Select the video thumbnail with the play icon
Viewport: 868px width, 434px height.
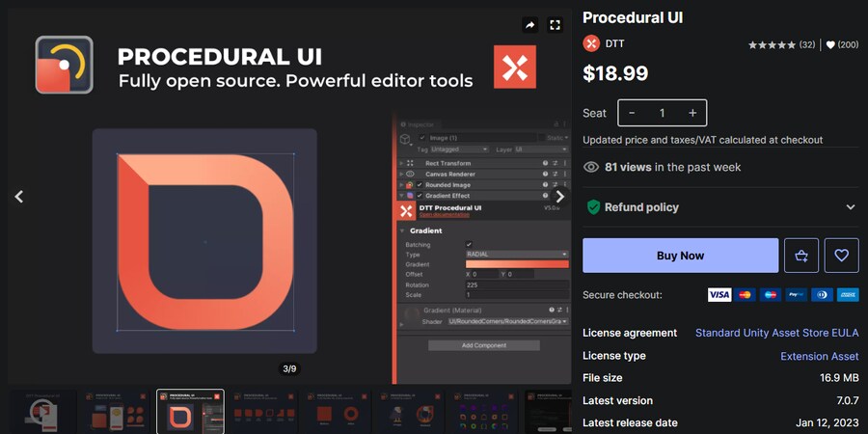[43, 411]
